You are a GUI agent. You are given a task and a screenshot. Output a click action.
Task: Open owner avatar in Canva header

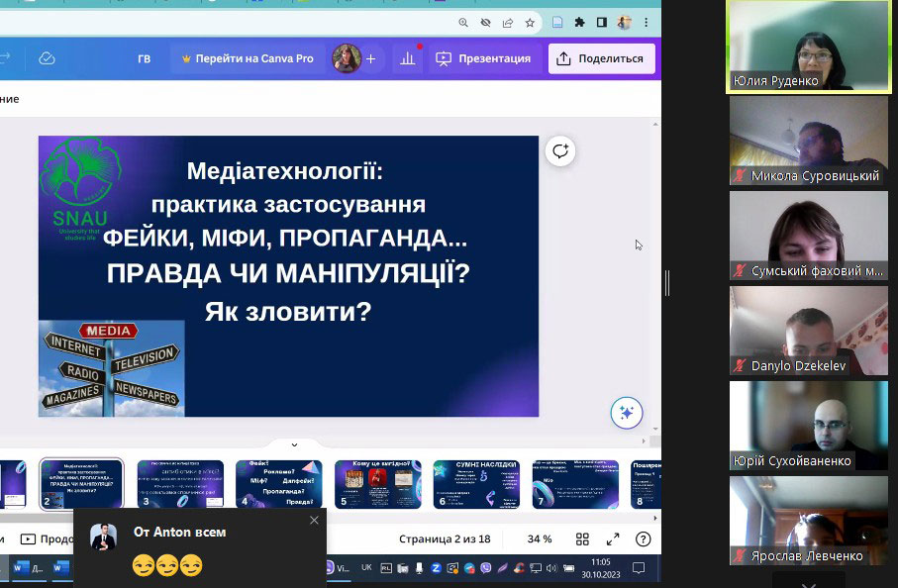pyautogui.click(x=347, y=58)
